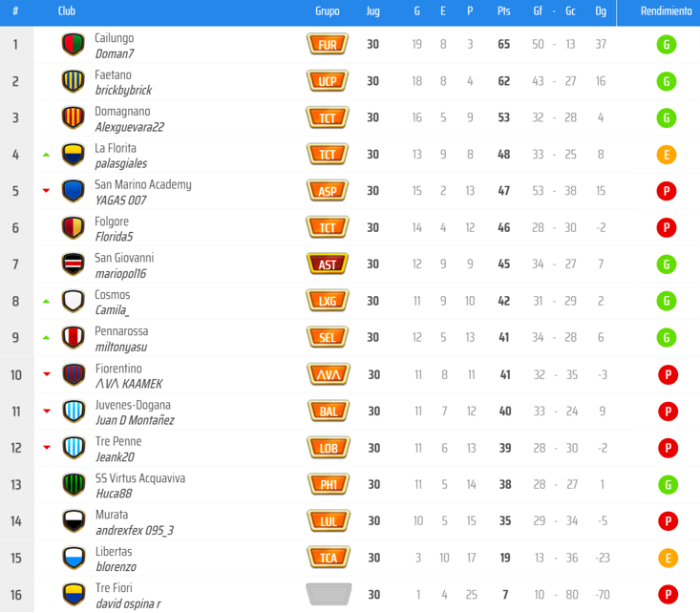
Task: Click the FUR group badge
Action: click(328, 45)
